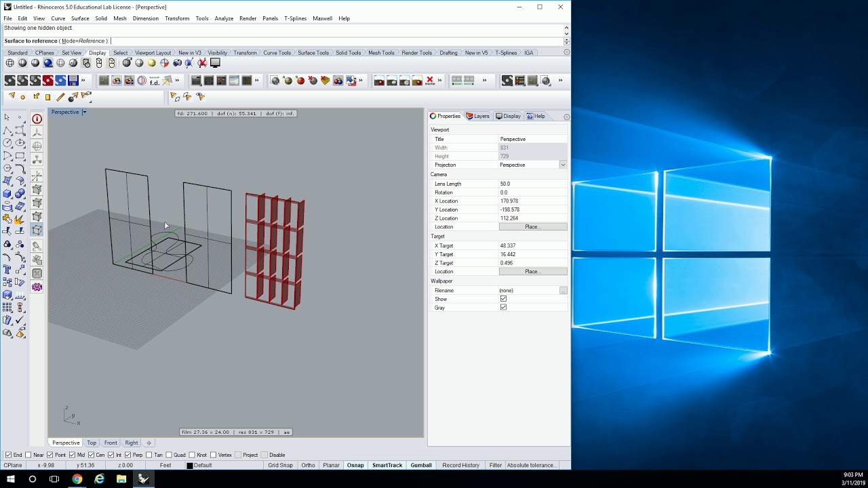This screenshot has height=488, width=868.
Task: Toggle the Near osnap checkbox
Action: tap(28, 455)
